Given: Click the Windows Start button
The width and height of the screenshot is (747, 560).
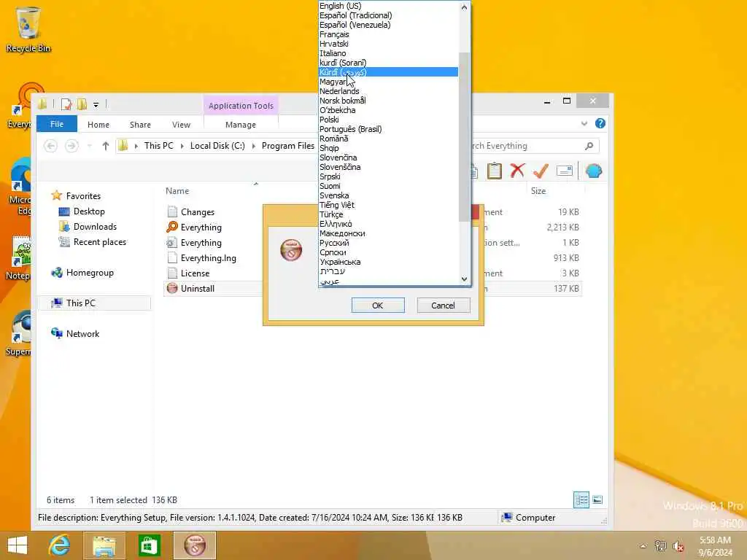Looking at the screenshot, I should tap(18, 545).
